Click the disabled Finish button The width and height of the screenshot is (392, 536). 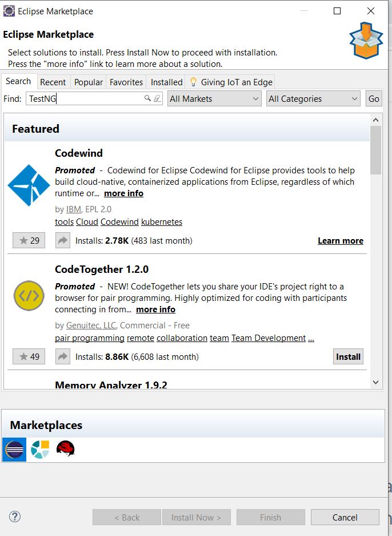pos(270,517)
